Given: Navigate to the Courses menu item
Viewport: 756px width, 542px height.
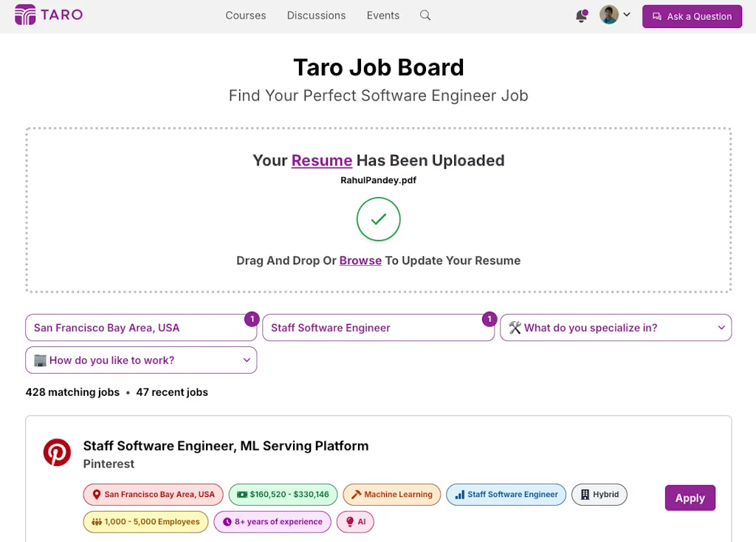Looking at the screenshot, I should 245,15.
